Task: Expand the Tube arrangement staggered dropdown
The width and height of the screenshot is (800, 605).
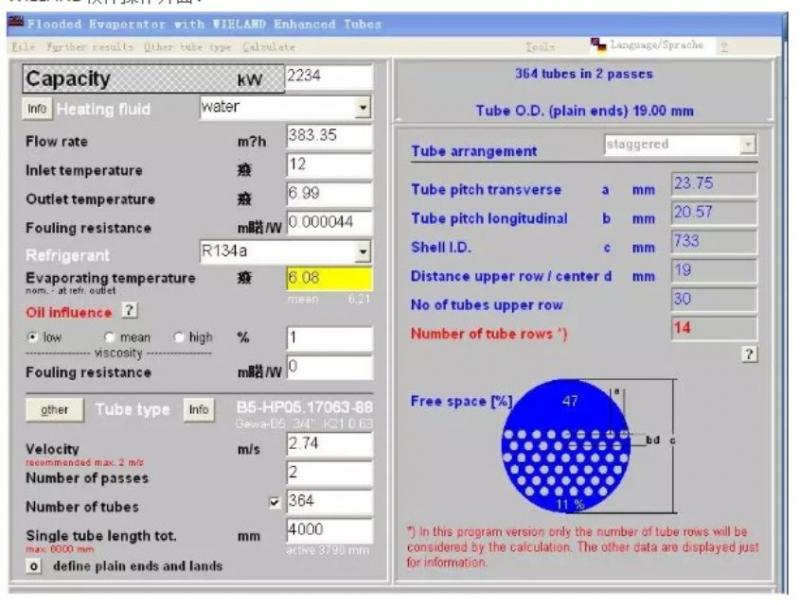Action: pos(748,144)
